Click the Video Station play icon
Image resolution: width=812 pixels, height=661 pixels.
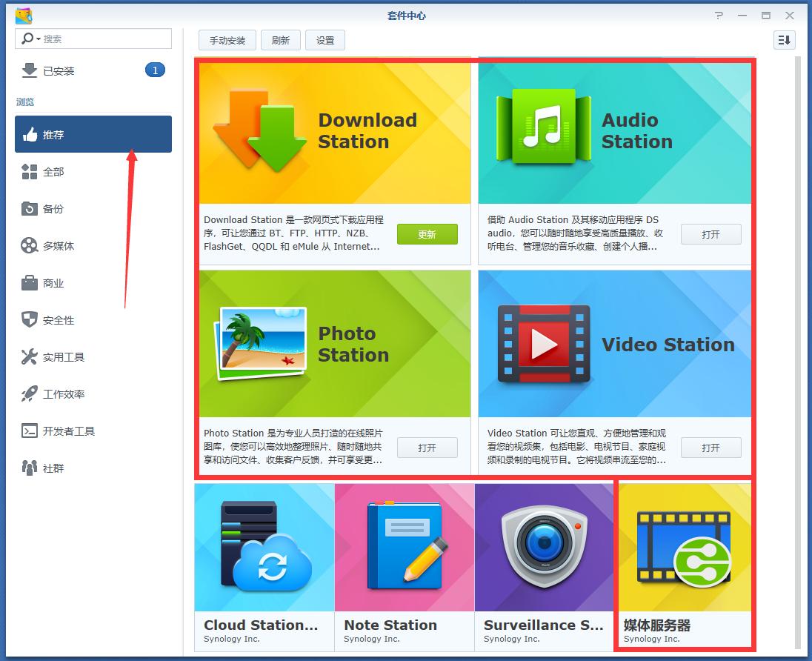pos(543,344)
